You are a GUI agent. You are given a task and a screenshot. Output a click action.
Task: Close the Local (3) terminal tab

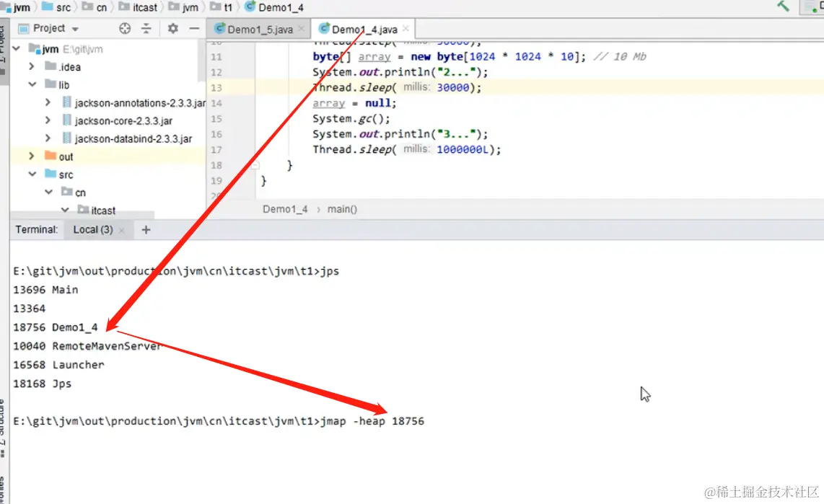[122, 230]
